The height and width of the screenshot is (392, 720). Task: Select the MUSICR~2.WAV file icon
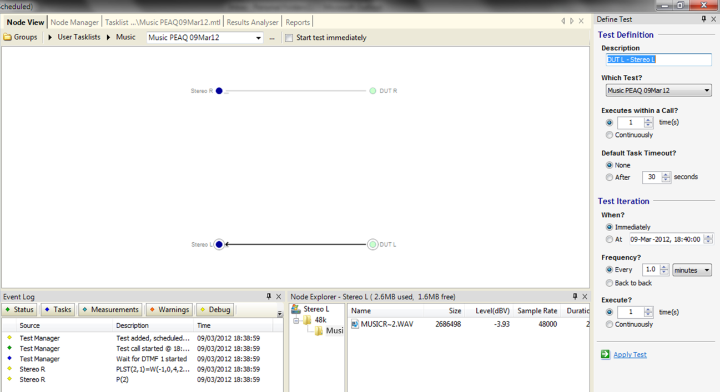coord(355,324)
